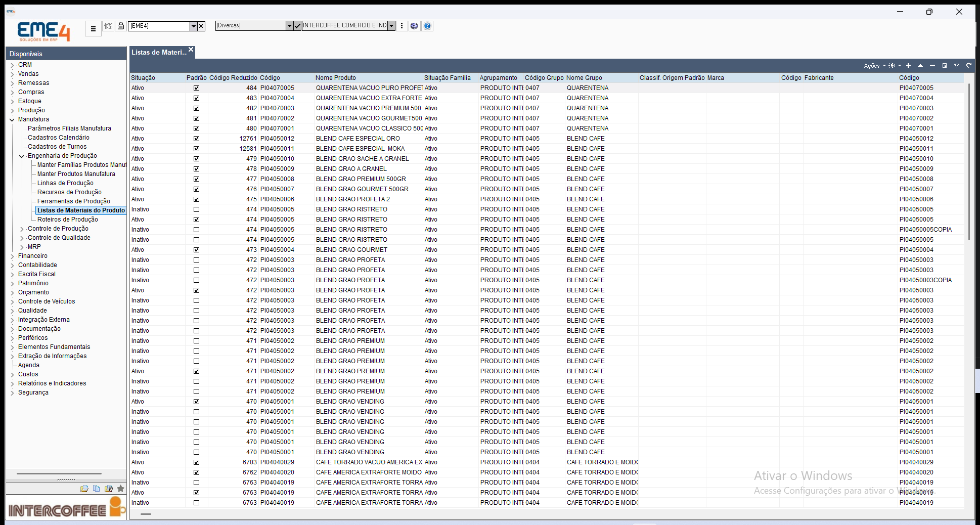The width and height of the screenshot is (980, 525).
Task: Clear the EME4 field with X button
Action: click(x=201, y=26)
